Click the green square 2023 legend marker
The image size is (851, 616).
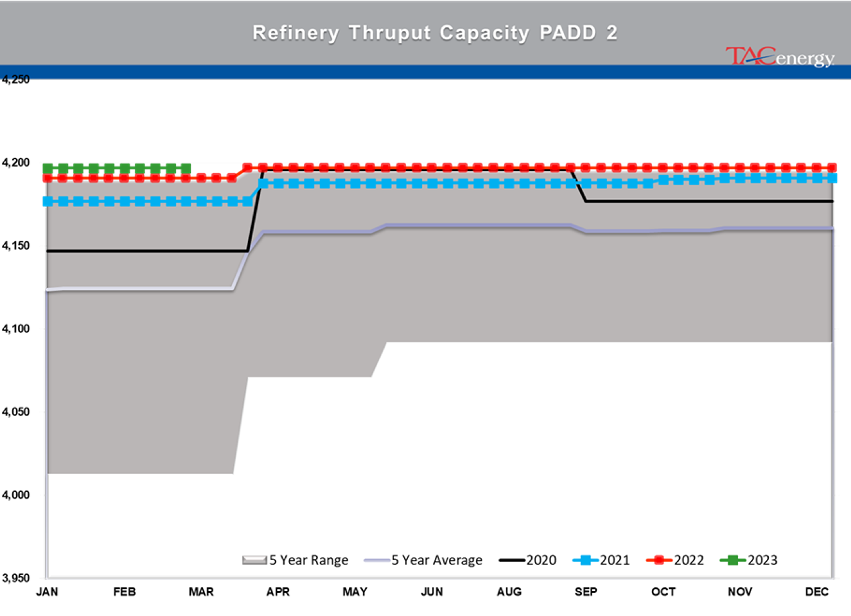[x=733, y=560]
